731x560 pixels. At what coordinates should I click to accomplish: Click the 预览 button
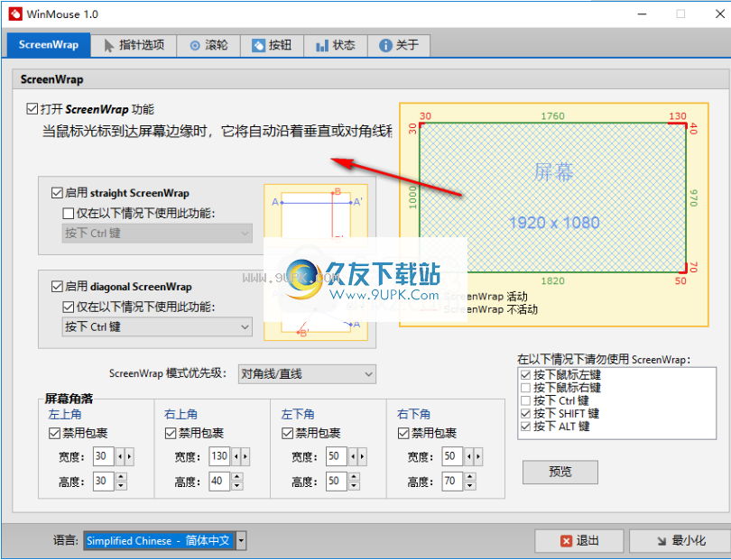click(x=560, y=472)
